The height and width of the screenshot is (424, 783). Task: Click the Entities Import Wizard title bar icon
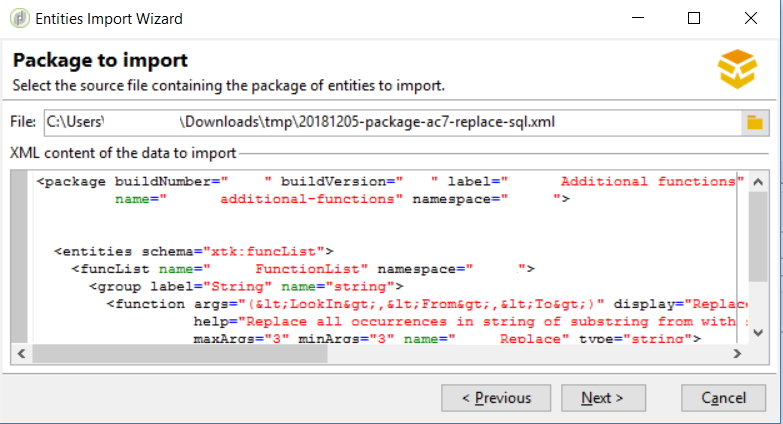click(x=18, y=19)
